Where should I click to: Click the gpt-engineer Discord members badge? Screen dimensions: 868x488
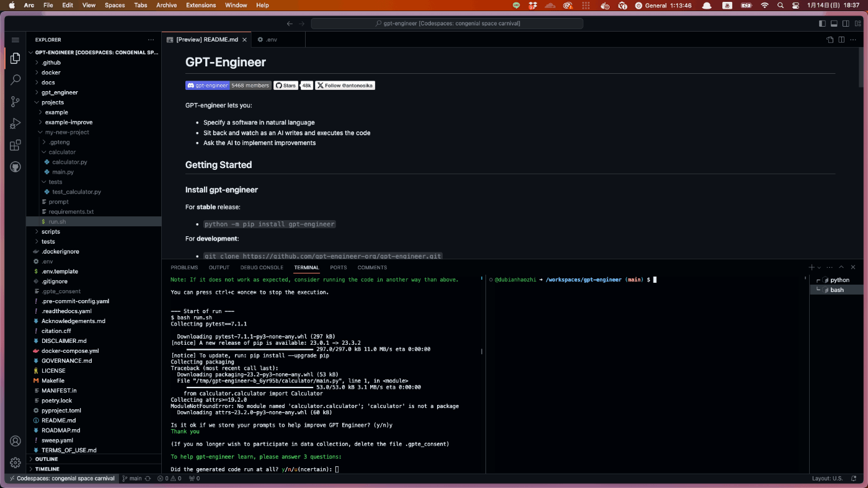point(228,86)
